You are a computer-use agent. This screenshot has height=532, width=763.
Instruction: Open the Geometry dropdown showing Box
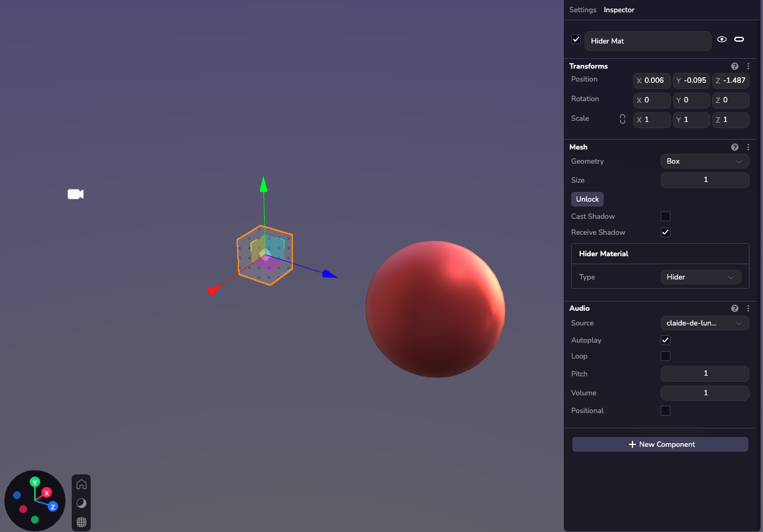(x=704, y=161)
